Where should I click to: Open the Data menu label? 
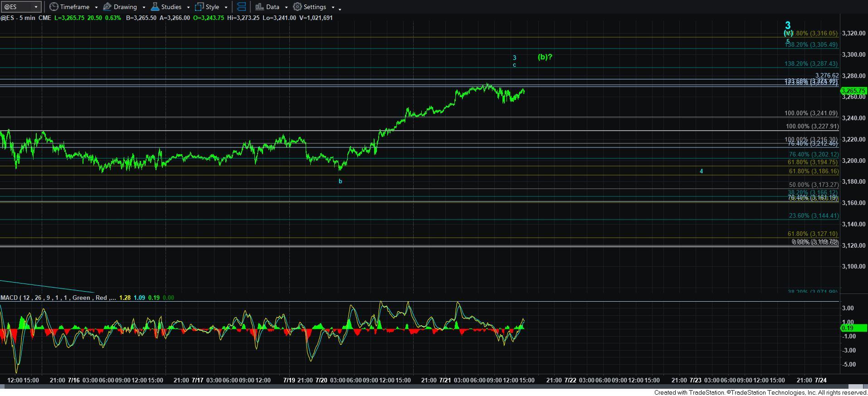coord(273,7)
